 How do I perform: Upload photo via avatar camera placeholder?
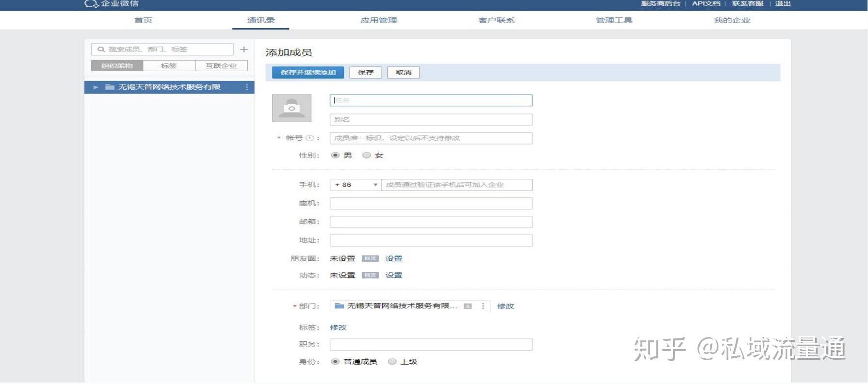point(291,108)
